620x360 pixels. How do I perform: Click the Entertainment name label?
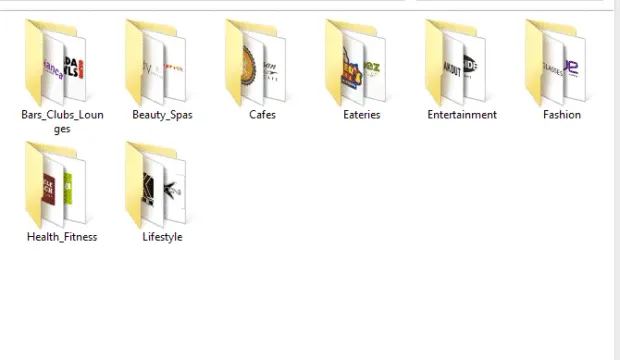coord(462,115)
